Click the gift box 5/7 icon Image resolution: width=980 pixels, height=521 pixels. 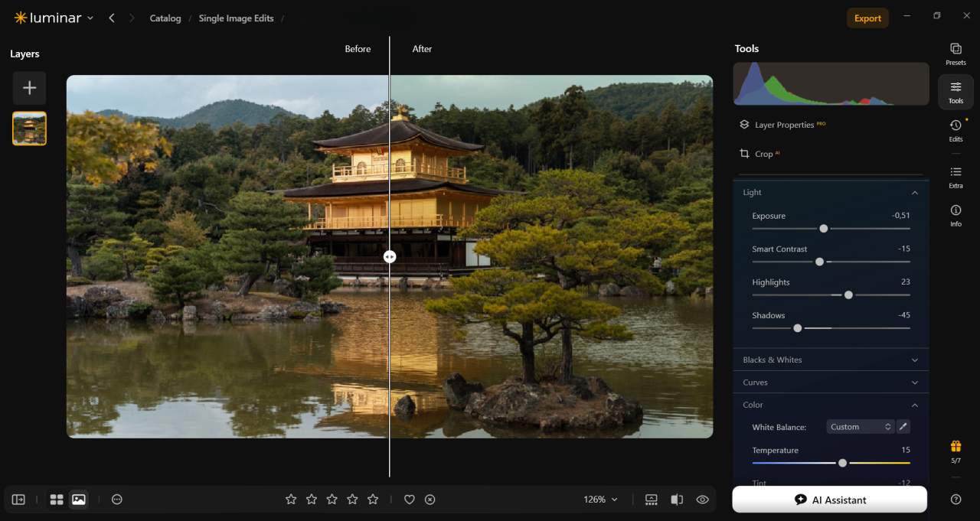[x=955, y=451]
